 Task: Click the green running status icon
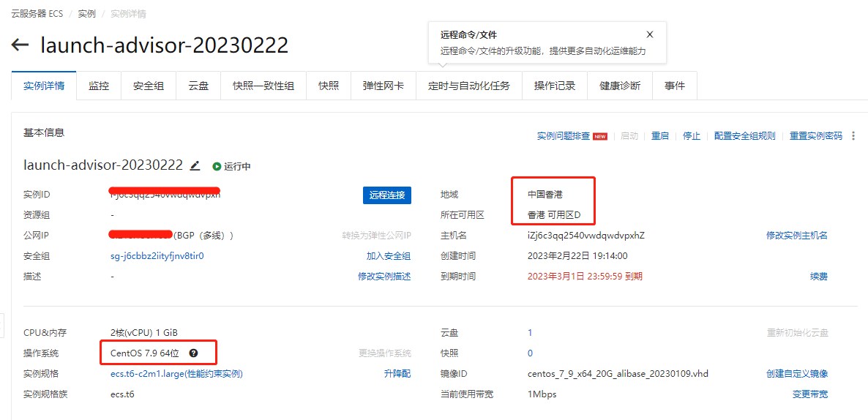217,166
